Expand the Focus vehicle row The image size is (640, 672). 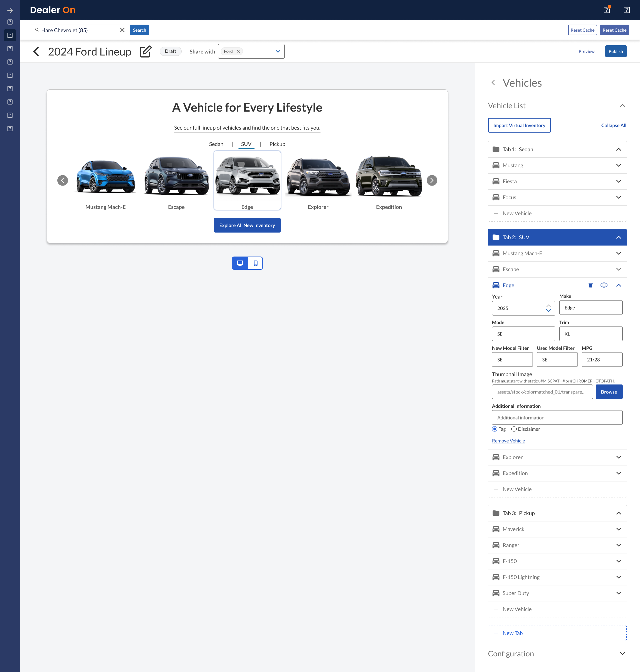[619, 198]
